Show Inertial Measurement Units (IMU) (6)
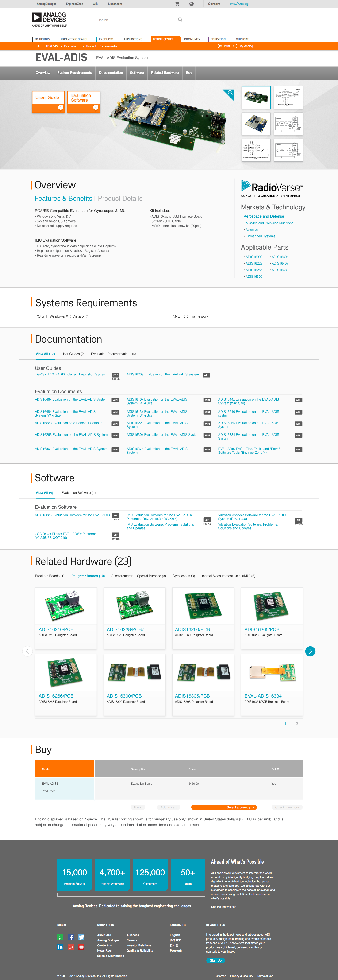The height and width of the screenshot is (980, 338). coord(228,576)
